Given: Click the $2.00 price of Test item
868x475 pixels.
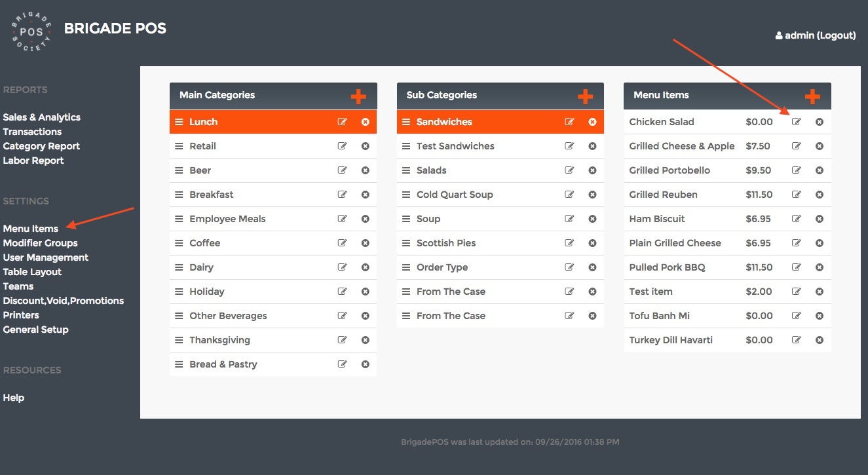Looking at the screenshot, I should click(759, 292).
